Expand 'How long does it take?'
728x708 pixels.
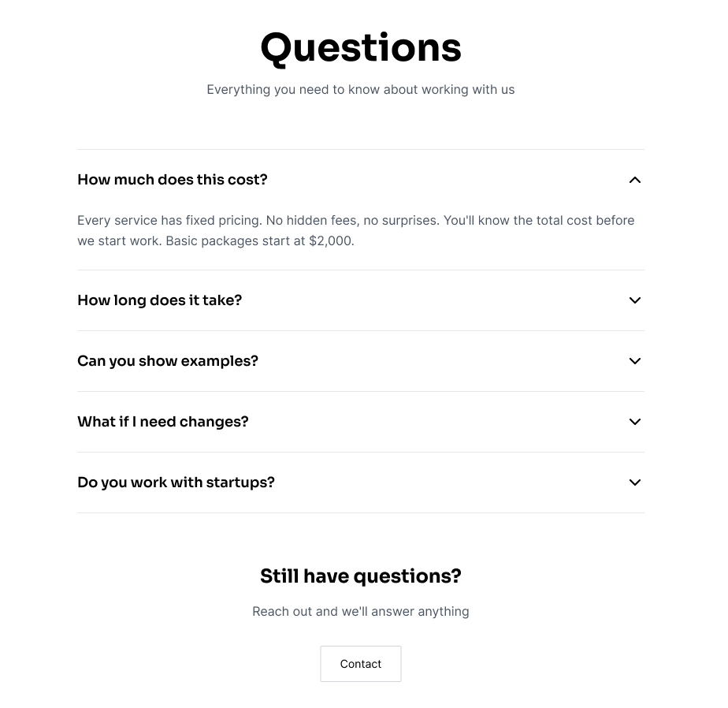pyautogui.click(x=160, y=300)
